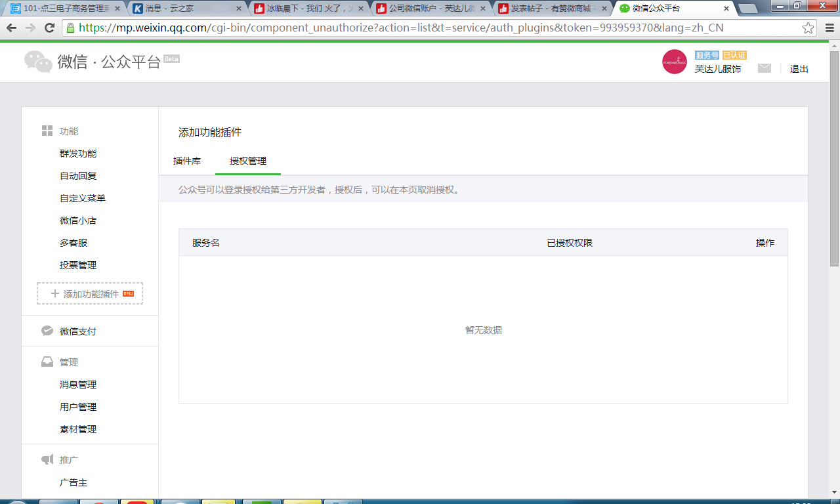
Task: Open 群发功能 from the sidebar
Action: coord(79,153)
